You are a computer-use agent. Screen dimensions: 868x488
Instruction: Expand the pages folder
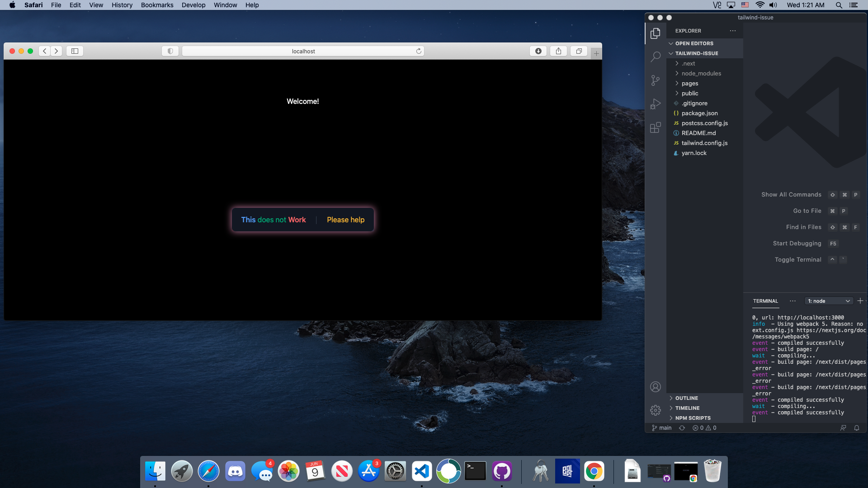[x=689, y=84]
